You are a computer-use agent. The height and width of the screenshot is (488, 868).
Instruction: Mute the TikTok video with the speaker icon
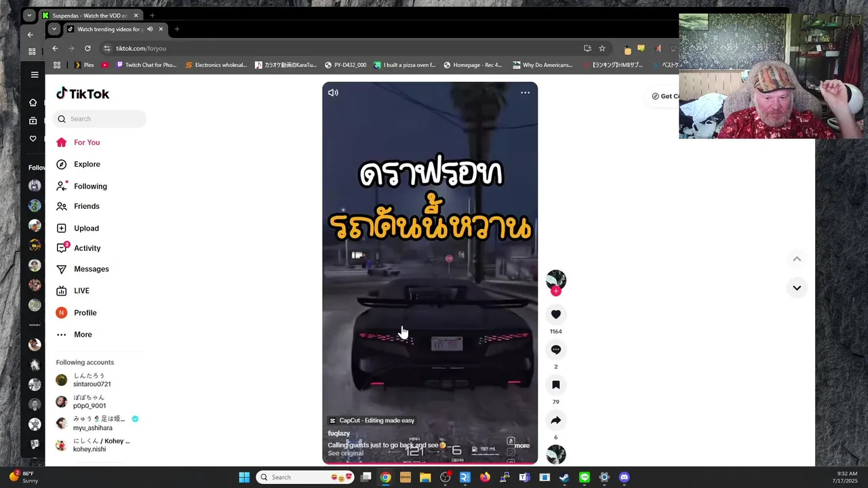pyautogui.click(x=333, y=93)
